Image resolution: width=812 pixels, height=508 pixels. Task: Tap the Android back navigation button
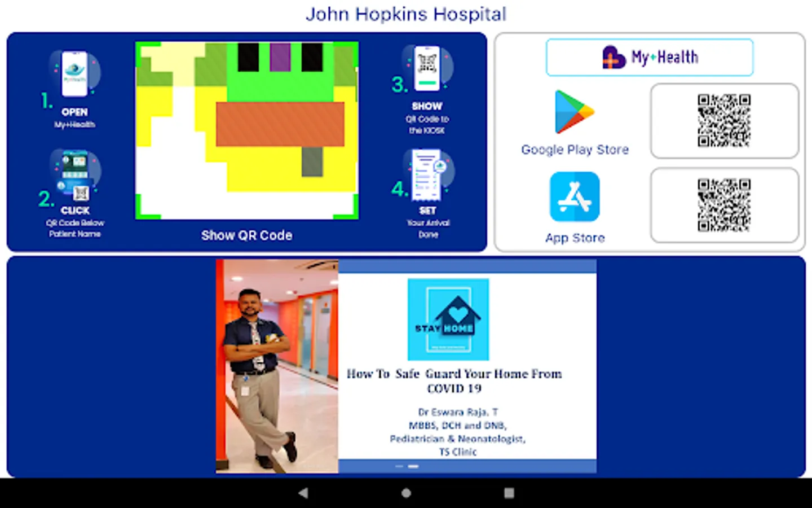click(303, 493)
